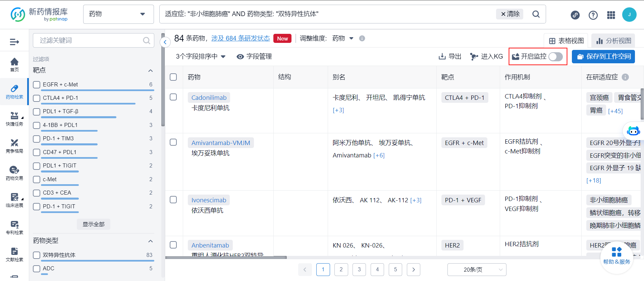Image resolution: width=644 pixels, height=281 pixels.
Task: Collapse the 靶点 filter section
Action: click(151, 71)
